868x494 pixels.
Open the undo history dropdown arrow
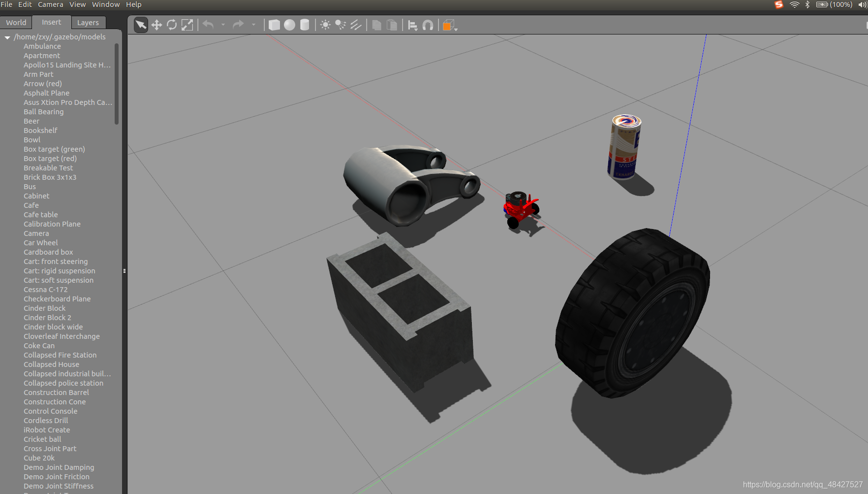coord(223,25)
